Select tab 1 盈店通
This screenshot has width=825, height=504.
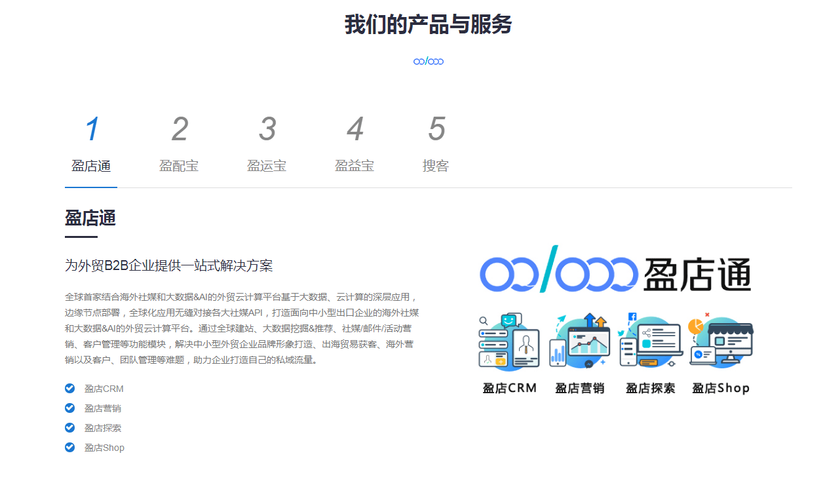tap(91, 145)
